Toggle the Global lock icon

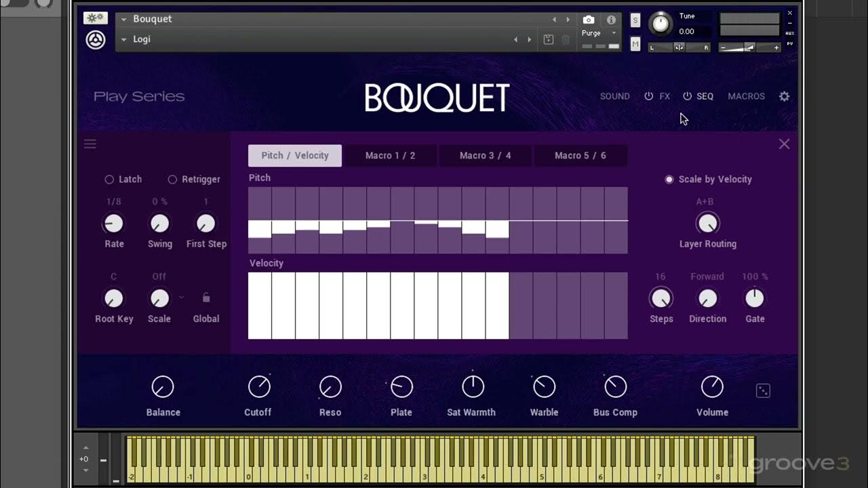point(206,298)
